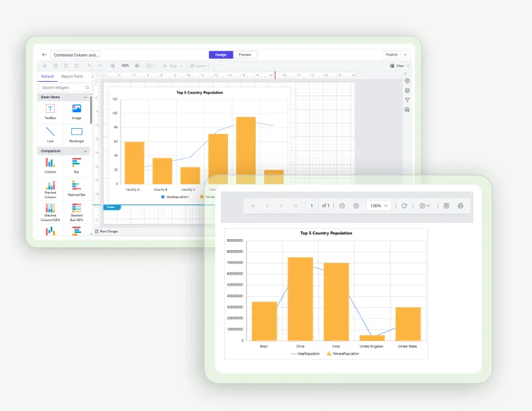
Task: Click the MalePopulation legend in preview
Action: [305, 353]
